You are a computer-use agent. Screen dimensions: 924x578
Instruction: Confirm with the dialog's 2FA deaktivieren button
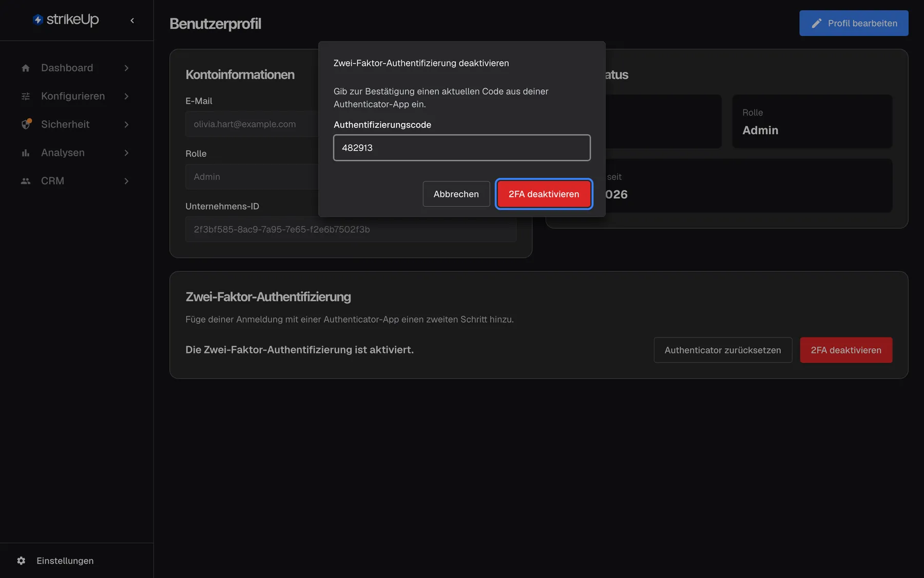(x=544, y=194)
